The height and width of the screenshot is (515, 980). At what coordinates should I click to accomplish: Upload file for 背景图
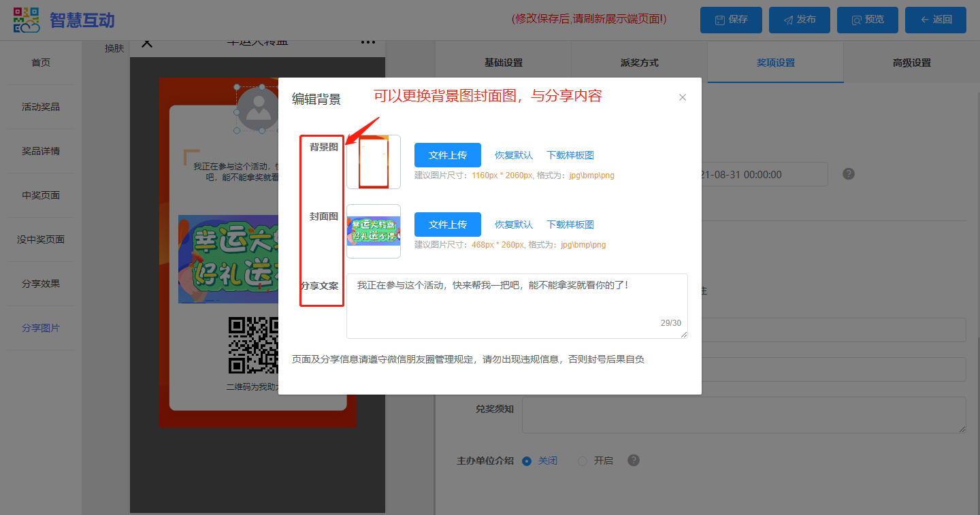(x=447, y=155)
